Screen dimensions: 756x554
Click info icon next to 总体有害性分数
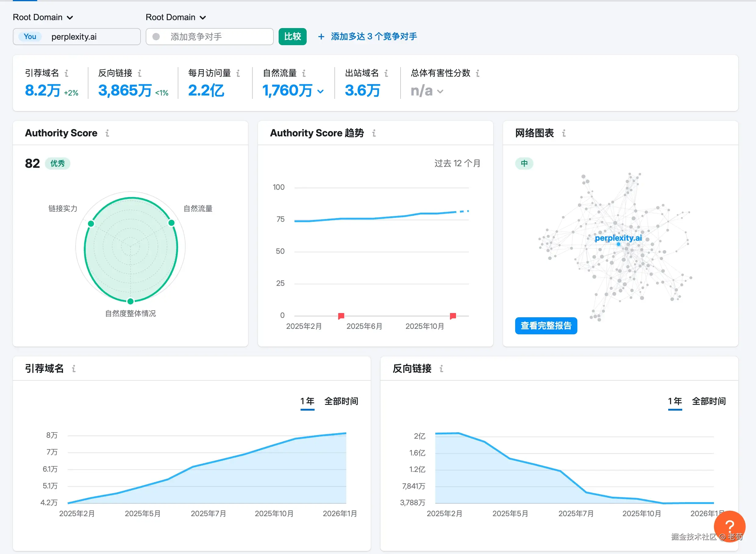[x=477, y=73]
